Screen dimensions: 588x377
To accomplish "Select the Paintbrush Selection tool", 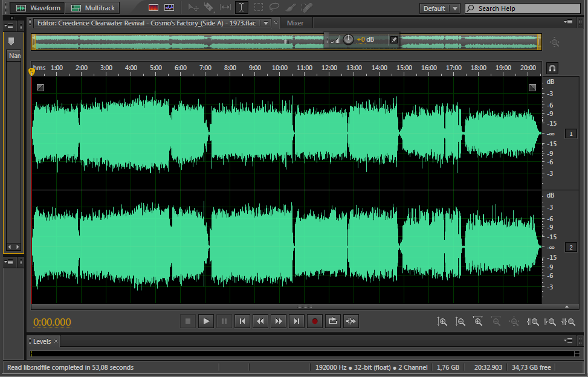I will 291,7.
